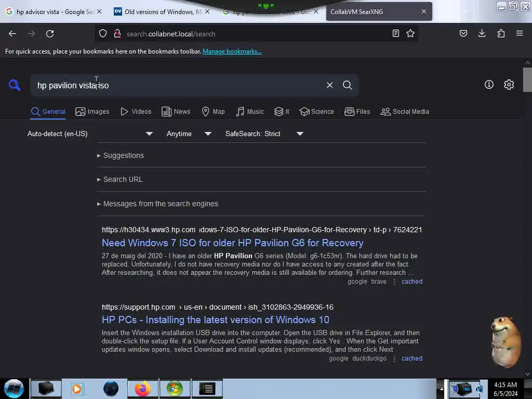This screenshot has height=399, width=532.
Task: Open the extensions puzzle icon
Action: coord(501,33)
